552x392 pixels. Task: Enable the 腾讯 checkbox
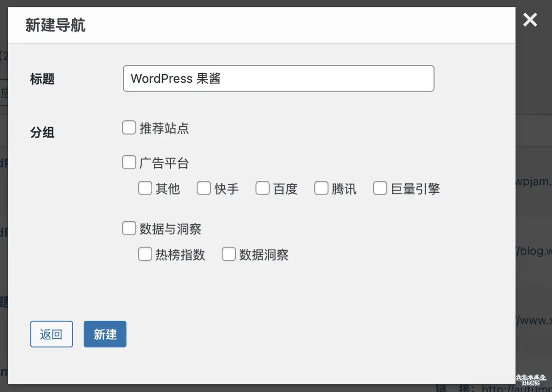click(321, 188)
